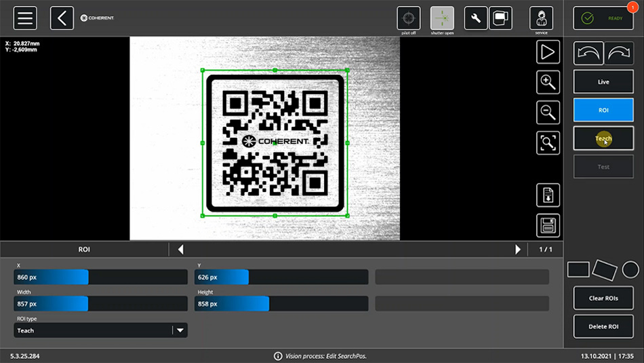644x363 pixels.
Task: Toggle the pilot off laser icon
Action: coord(408,18)
